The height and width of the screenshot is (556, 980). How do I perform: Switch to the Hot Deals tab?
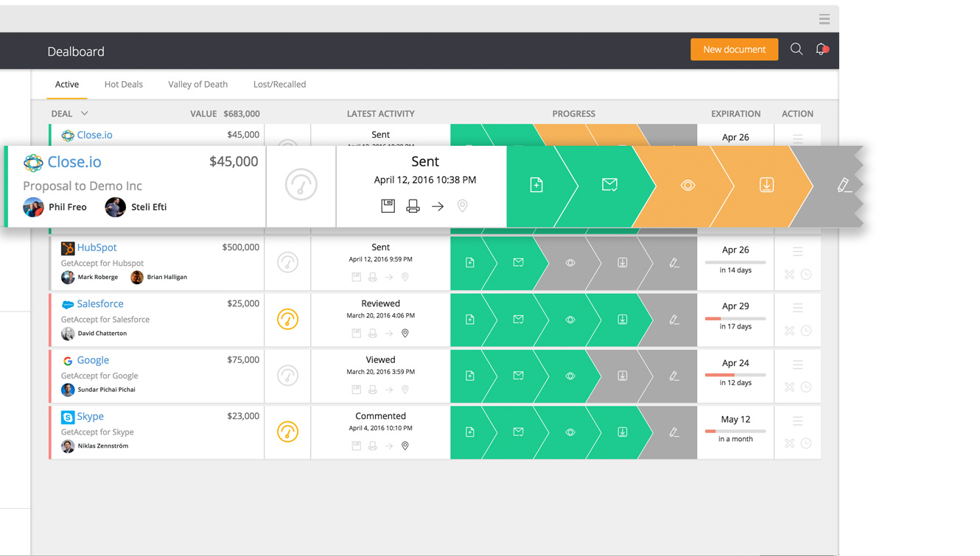(x=123, y=84)
